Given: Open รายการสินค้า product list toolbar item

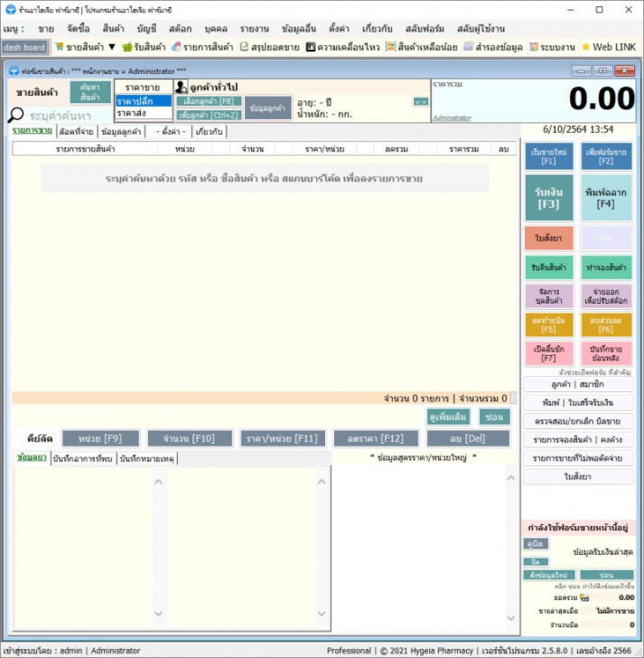Looking at the screenshot, I should click(203, 47).
